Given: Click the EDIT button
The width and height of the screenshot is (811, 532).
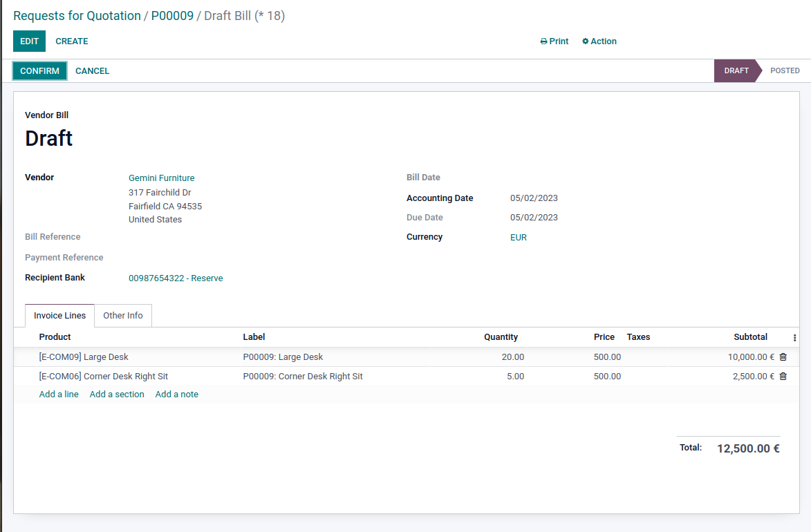Looking at the screenshot, I should (30, 41).
